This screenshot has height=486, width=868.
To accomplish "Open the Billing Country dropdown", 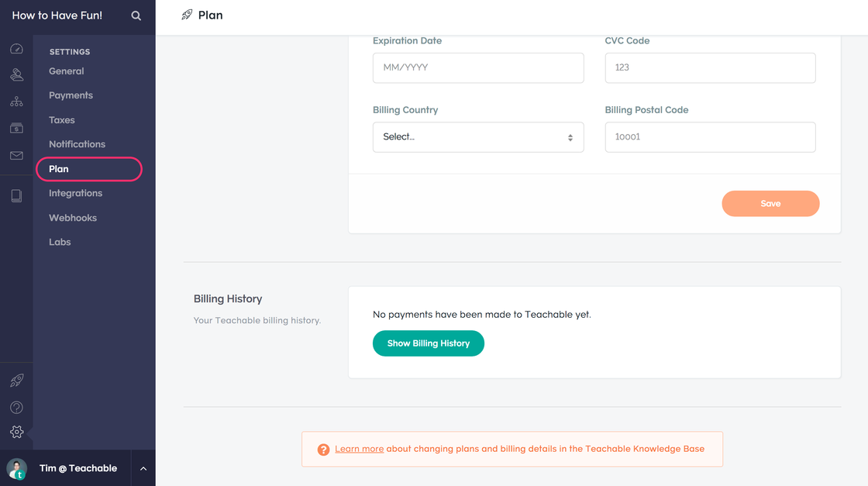I will (478, 136).
